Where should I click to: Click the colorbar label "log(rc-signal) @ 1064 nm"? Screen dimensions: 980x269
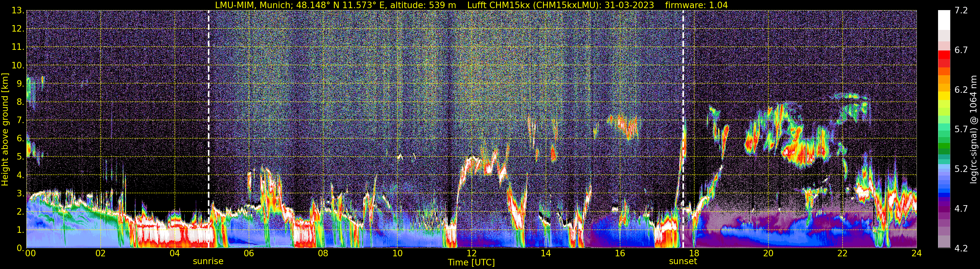pyautogui.click(x=974, y=129)
